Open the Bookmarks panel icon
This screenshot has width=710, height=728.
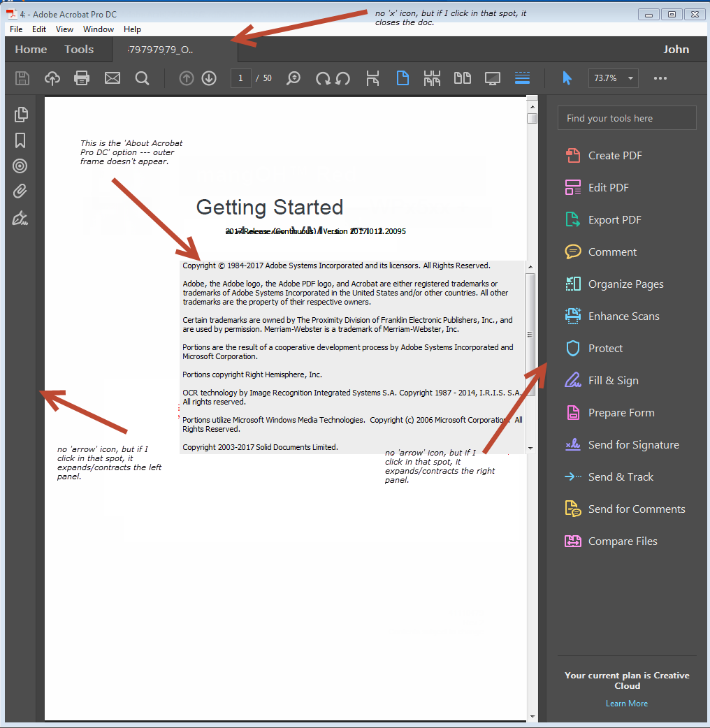click(20, 140)
